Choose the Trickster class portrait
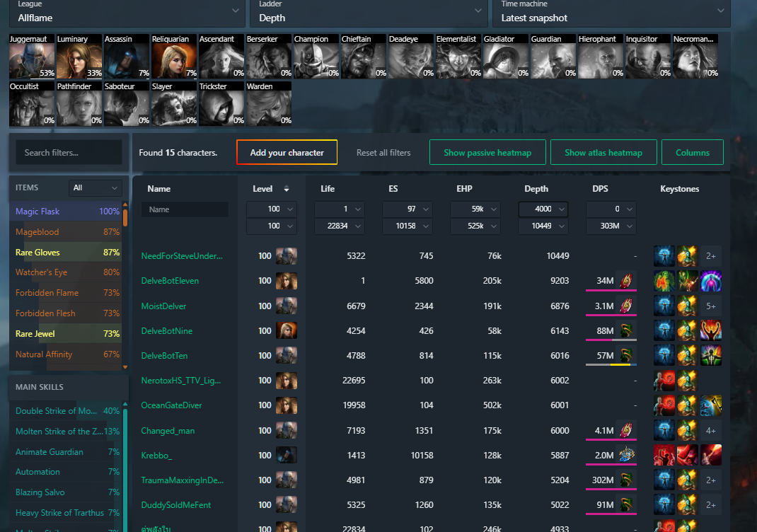 click(x=221, y=103)
